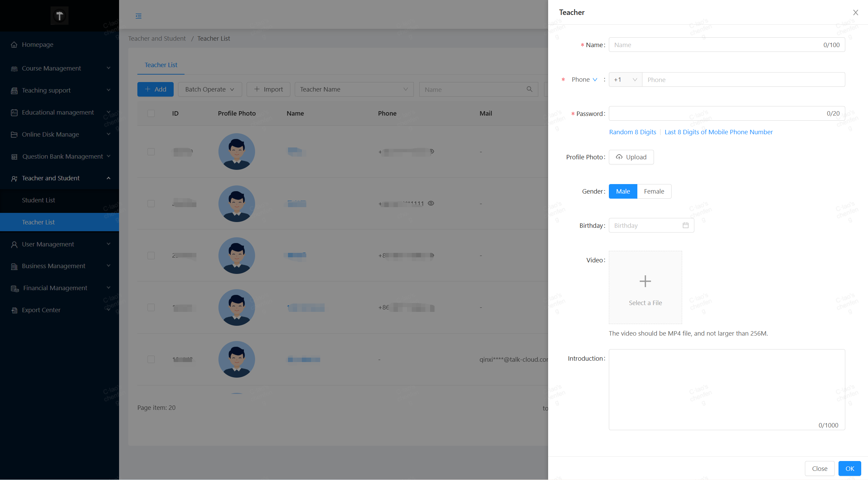Click the Homepage house icon
The image size is (868, 480).
[14, 45]
